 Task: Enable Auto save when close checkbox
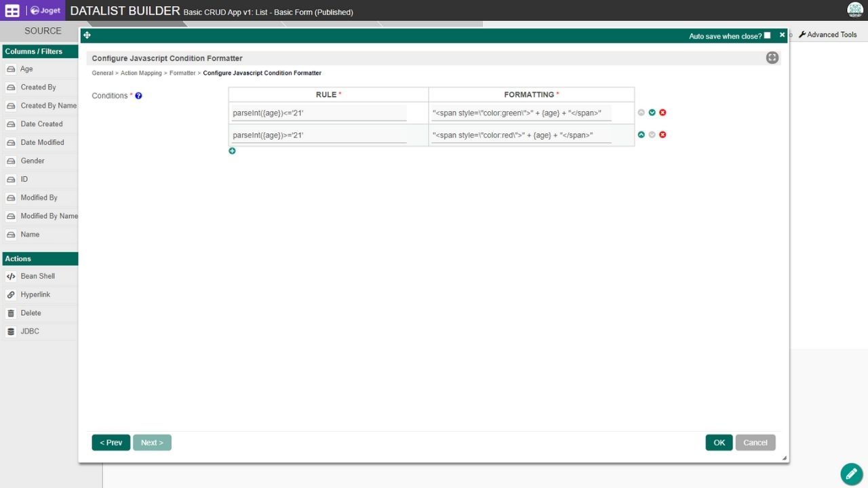point(767,35)
